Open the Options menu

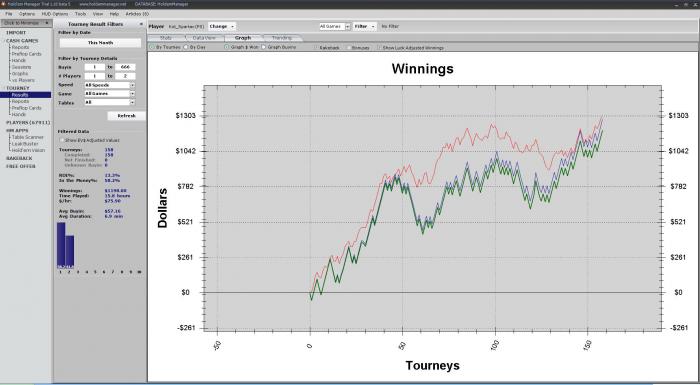tap(27, 14)
